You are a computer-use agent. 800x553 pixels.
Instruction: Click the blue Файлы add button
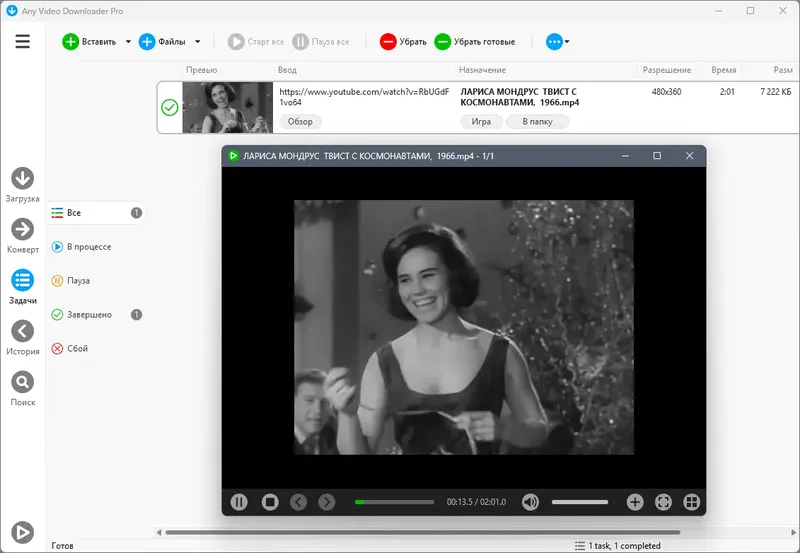coord(162,42)
